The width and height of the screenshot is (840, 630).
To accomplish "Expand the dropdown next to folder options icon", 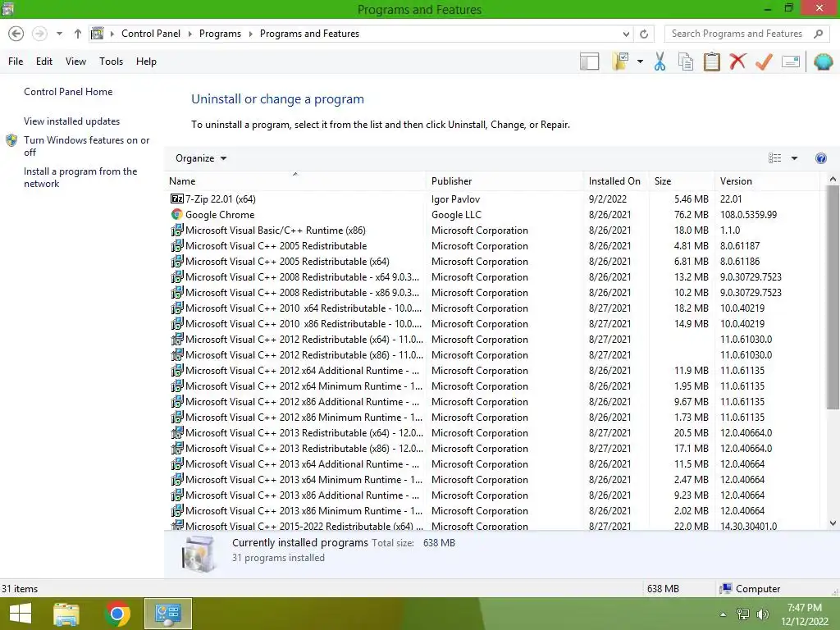I will tap(640, 62).
